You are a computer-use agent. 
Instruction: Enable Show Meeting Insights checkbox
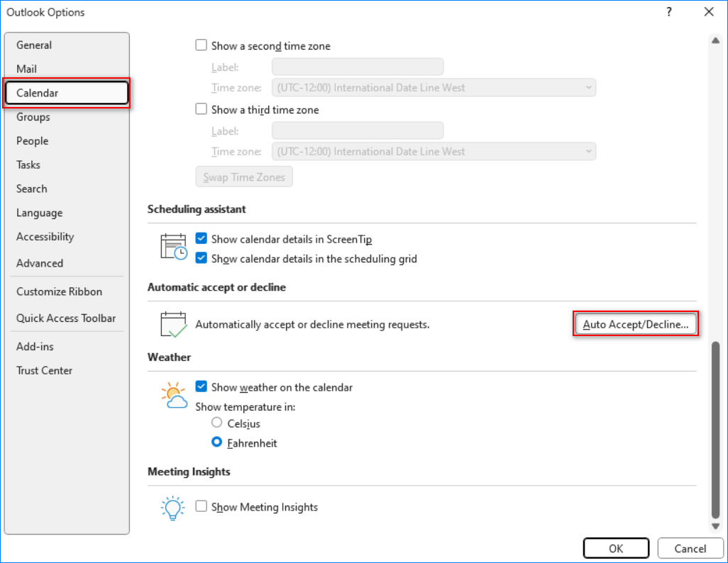tap(201, 506)
